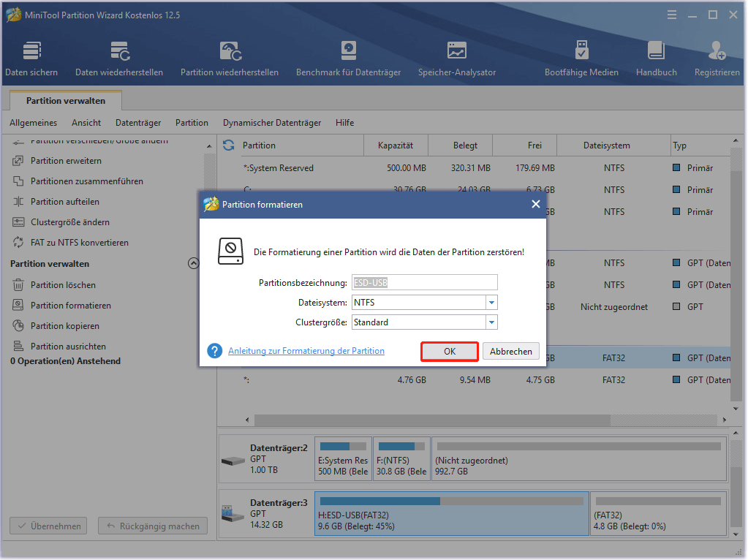Click the partition list scroll-down arrow

click(736, 409)
